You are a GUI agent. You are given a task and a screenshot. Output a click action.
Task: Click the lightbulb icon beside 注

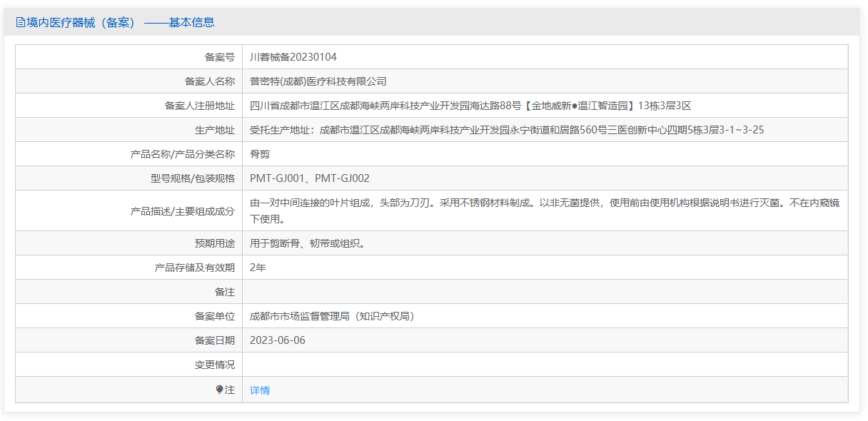click(220, 390)
